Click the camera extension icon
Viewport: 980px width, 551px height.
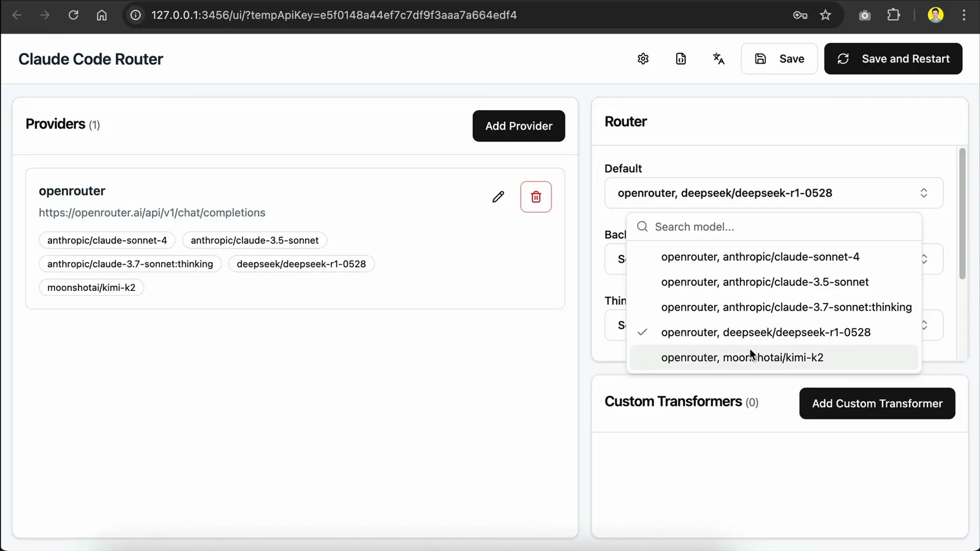point(865,15)
